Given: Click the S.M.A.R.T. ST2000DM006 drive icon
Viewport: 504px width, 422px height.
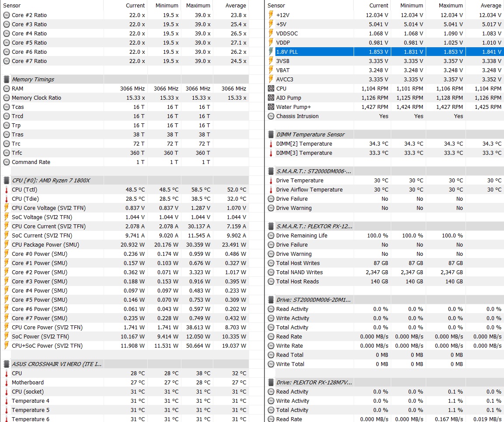Looking at the screenshot, I should (x=271, y=171).
